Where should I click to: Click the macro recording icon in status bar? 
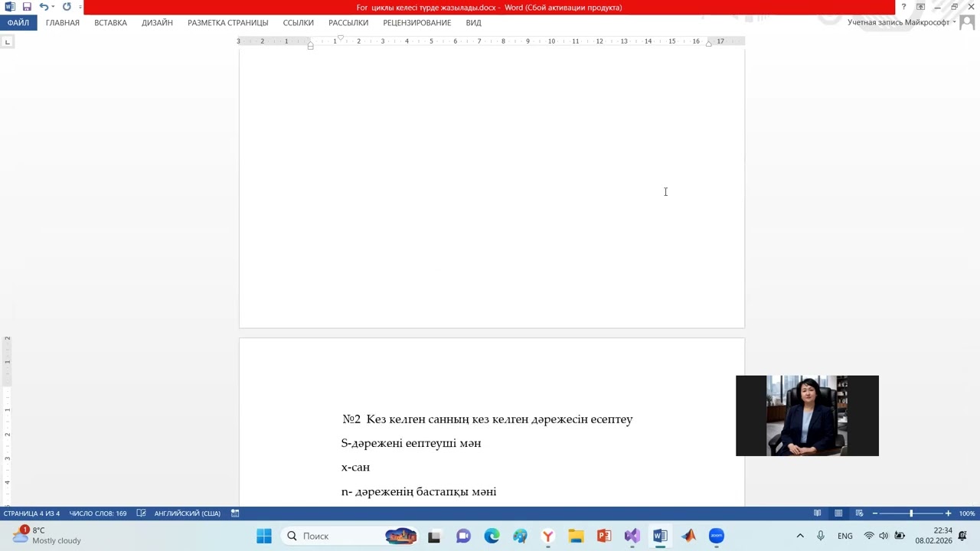[235, 514]
